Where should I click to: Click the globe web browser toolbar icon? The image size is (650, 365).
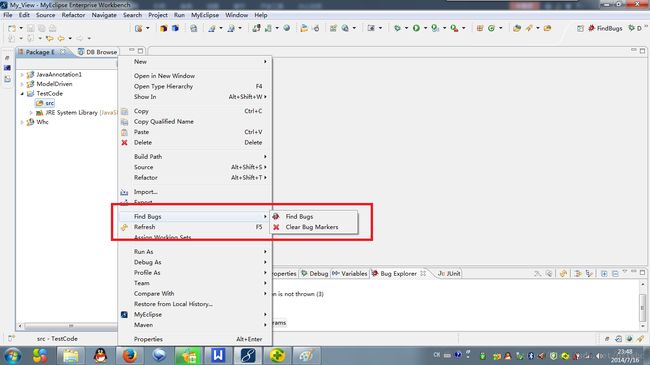point(286,28)
